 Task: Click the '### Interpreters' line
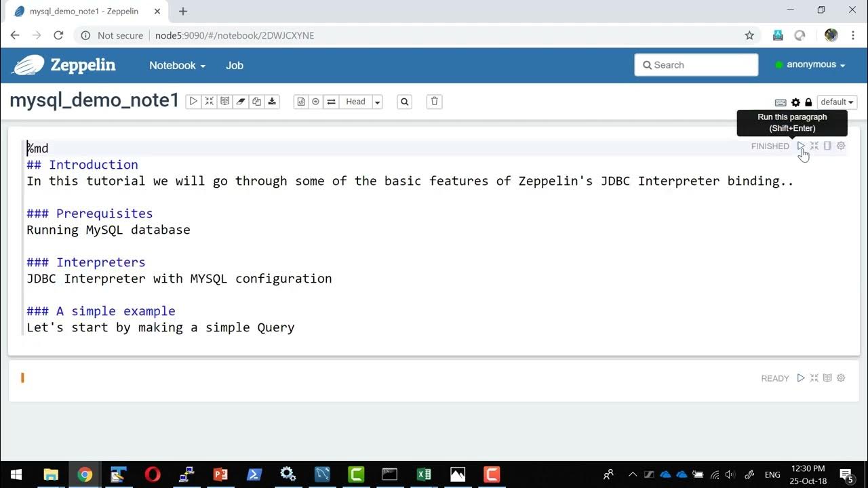[x=86, y=262]
